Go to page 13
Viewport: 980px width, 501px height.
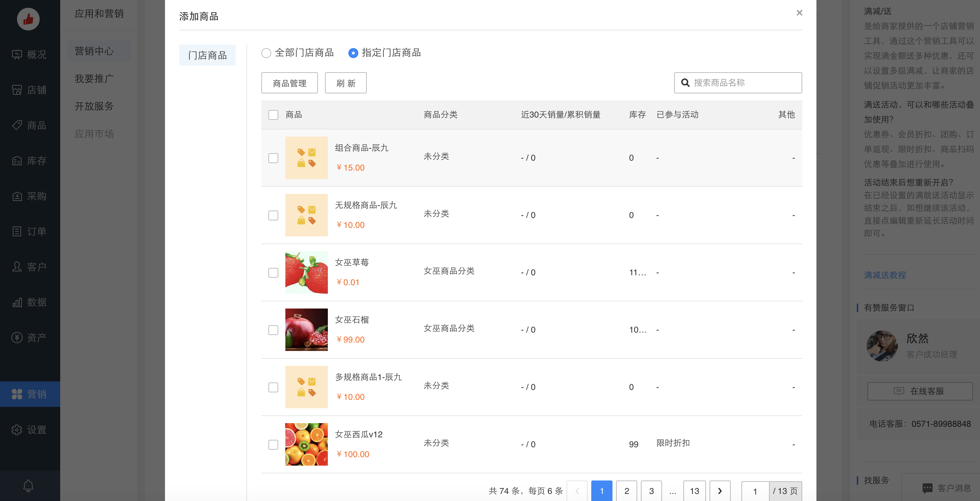(695, 491)
